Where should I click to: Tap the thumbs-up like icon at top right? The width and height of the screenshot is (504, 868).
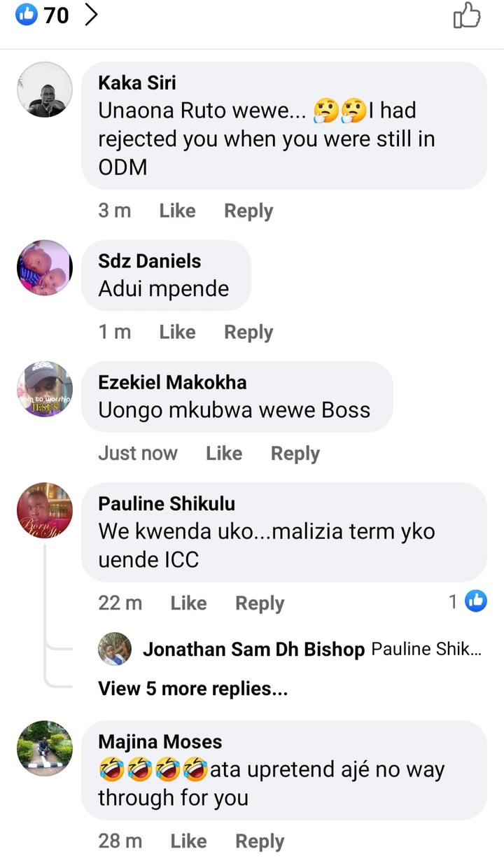(467, 15)
